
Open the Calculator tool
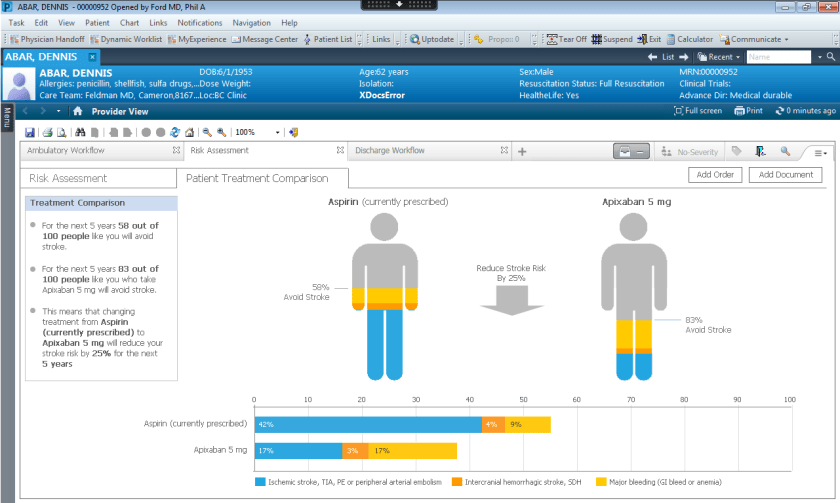[x=688, y=40]
